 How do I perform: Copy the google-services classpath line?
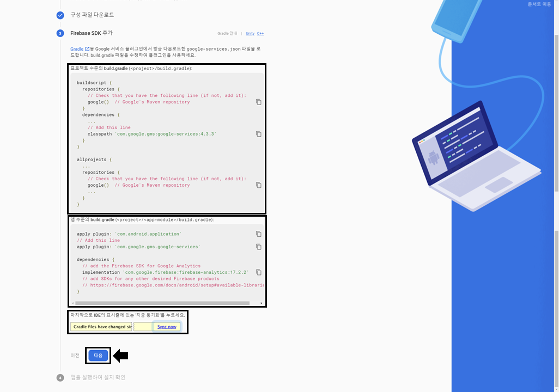click(x=258, y=134)
